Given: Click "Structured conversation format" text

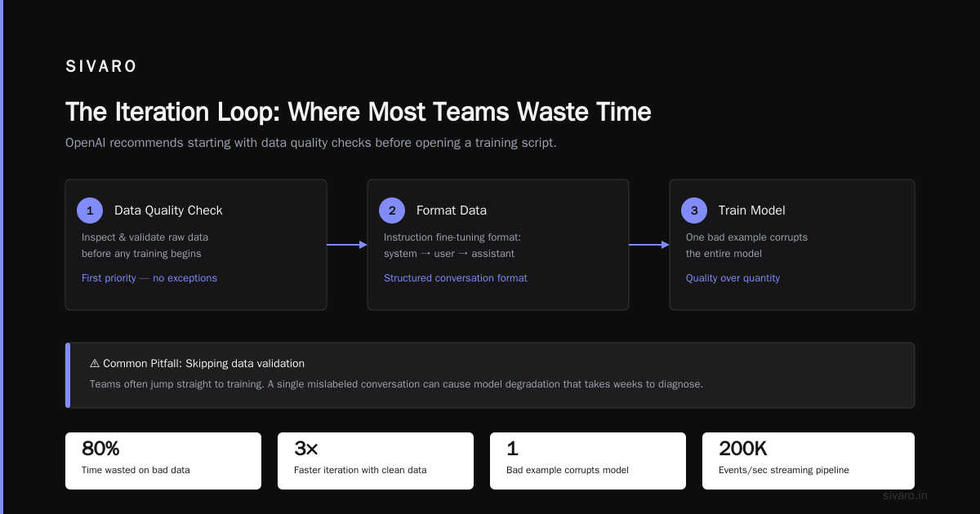Looking at the screenshot, I should (x=456, y=278).
